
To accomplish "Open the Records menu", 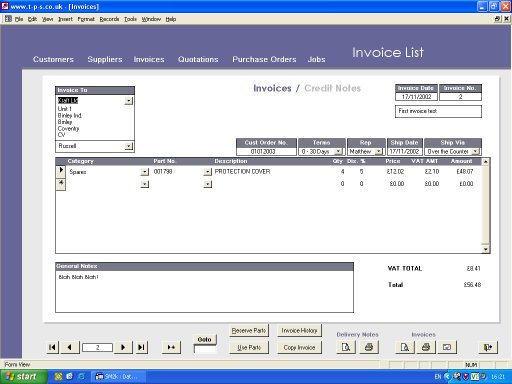I will [109, 19].
